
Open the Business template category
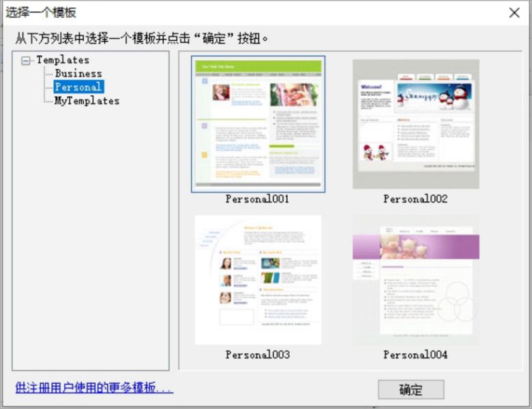coord(78,74)
